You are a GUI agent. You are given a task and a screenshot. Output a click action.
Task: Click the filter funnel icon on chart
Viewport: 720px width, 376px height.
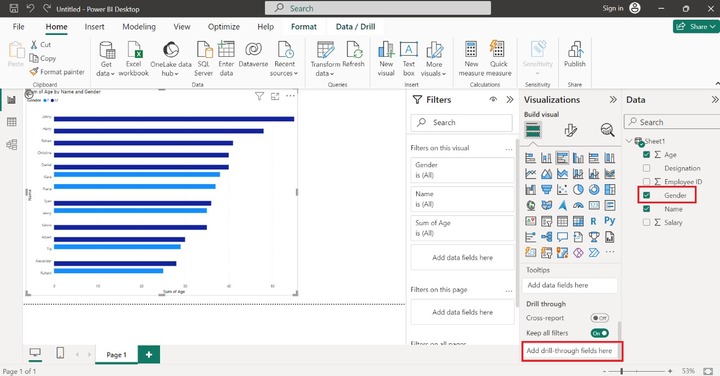point(259,96)
